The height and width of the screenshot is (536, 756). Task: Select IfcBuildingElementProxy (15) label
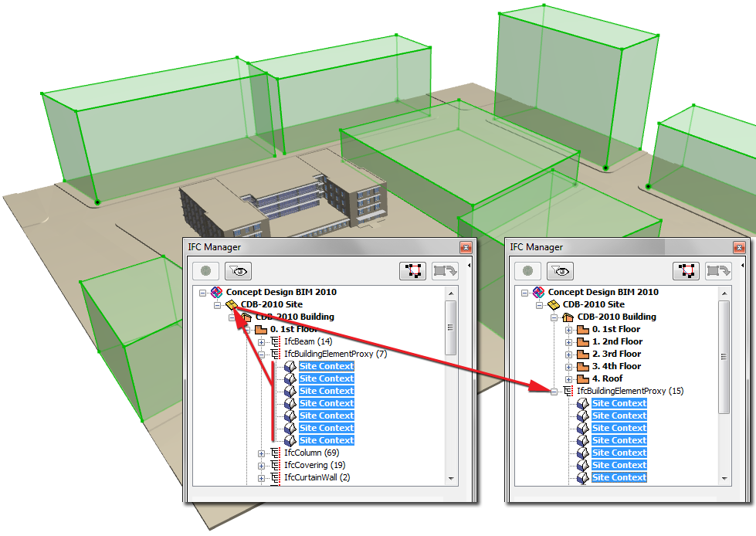click(x=630, y=392)
